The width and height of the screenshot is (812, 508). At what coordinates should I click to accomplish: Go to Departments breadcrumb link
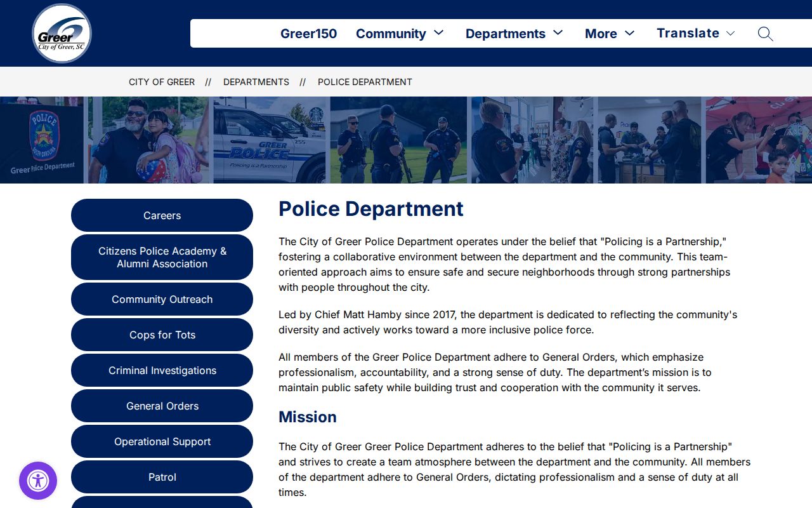point(256,82)
